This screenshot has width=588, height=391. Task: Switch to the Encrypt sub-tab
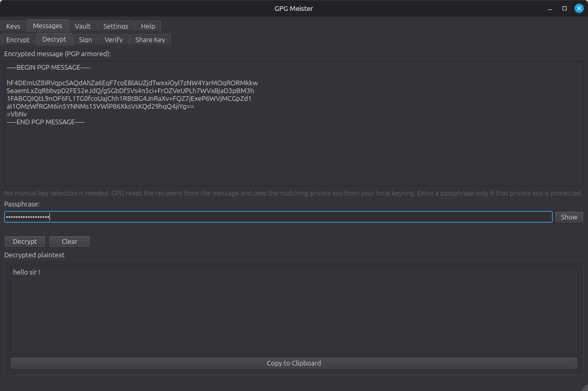pos(18,40)
